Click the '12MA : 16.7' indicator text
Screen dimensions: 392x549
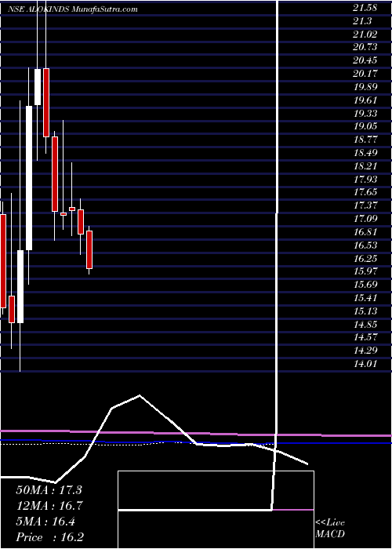tap(49, 506)
